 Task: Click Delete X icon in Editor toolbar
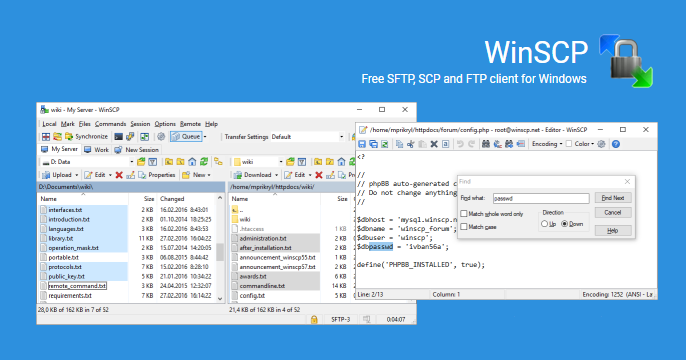[x=434, y=144]
